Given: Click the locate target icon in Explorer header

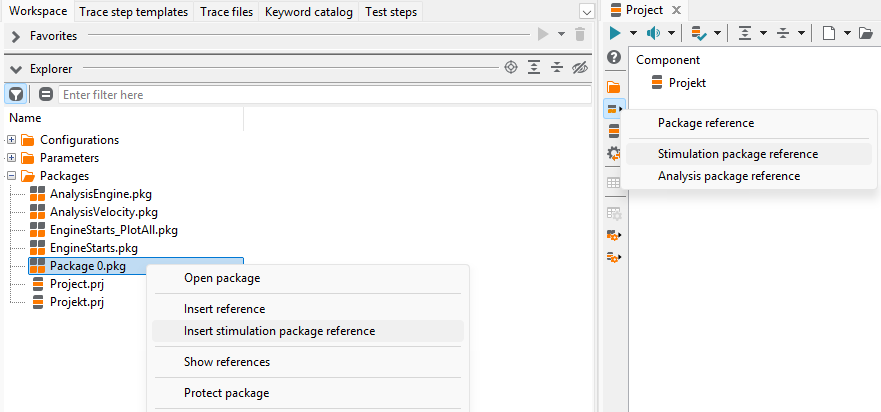Looking at the screenshot, I should coord(510,68).
